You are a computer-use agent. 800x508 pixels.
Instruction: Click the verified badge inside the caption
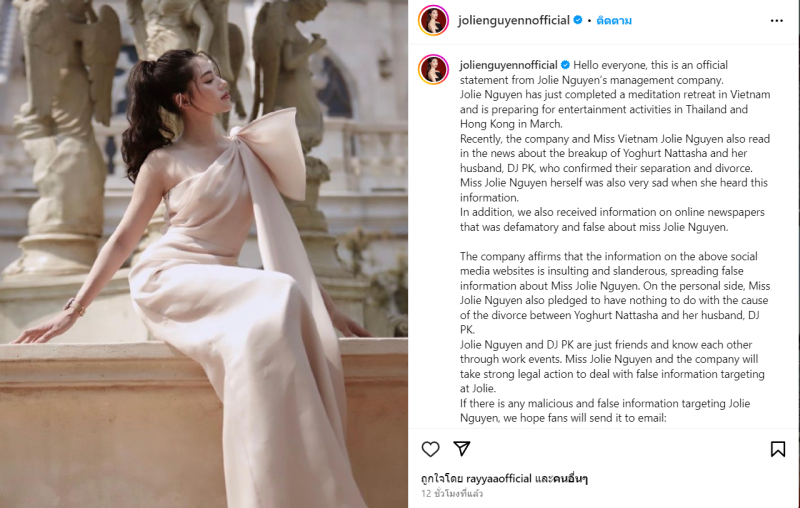[x=565, y=65]
